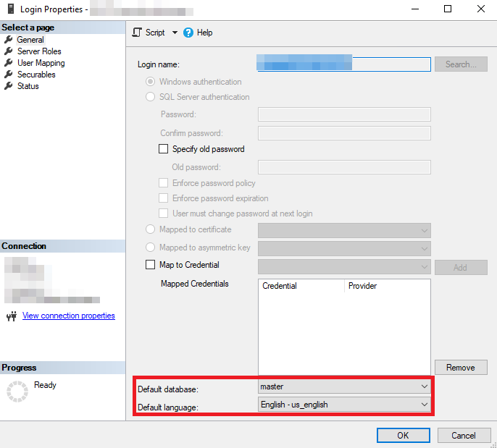Viewport: 497px width, 448px height.
Task: Check the Specify old password box
Action: pyautogui.click(x=163, y=149)
